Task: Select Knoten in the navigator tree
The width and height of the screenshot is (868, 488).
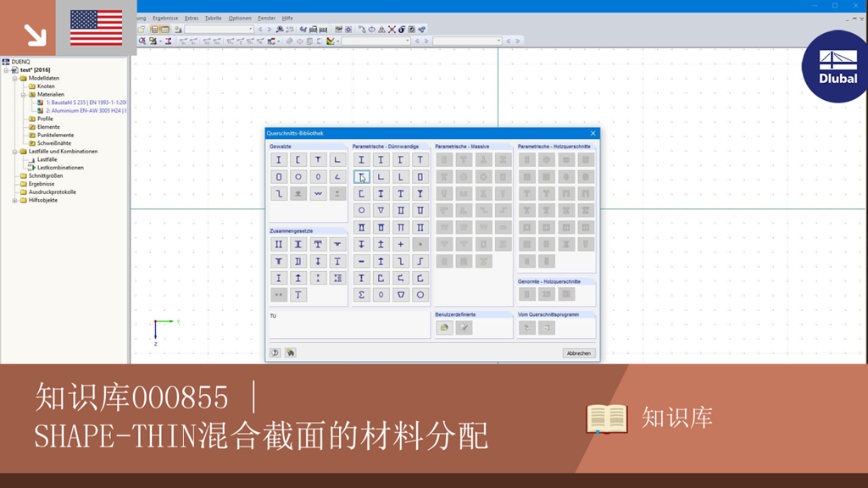Action: 46,86
